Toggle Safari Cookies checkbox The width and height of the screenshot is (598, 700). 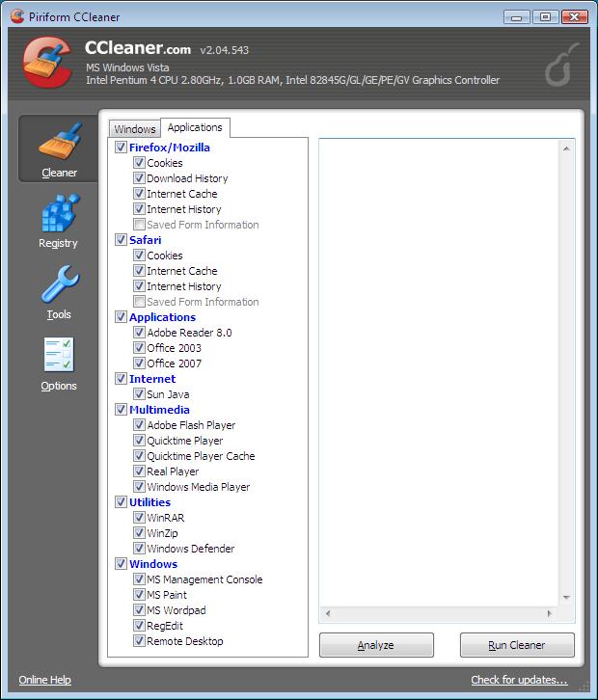[139, 255]
